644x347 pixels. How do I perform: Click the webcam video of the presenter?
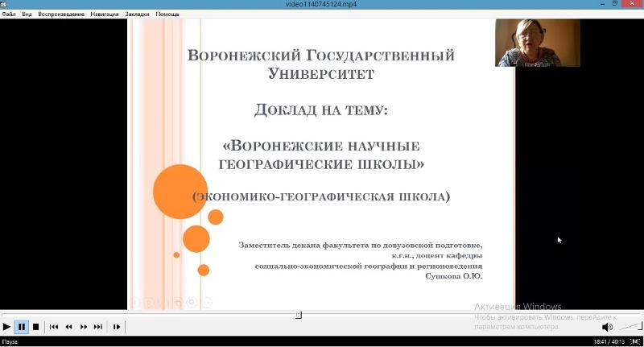coord(537,43)
